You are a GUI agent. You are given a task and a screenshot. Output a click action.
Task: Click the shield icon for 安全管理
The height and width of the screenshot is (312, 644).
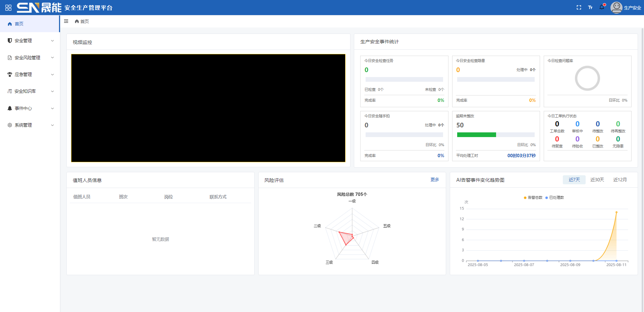pos(10,41)
